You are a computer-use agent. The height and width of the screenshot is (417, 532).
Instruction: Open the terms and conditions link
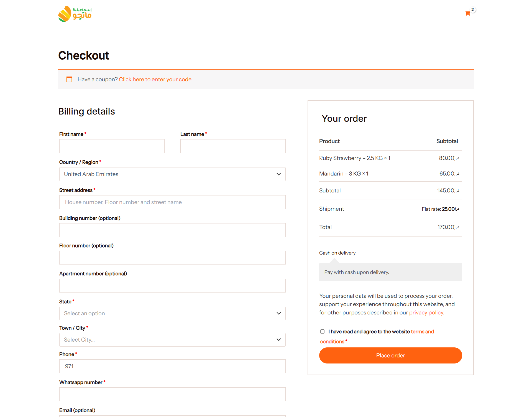[422, 332]
